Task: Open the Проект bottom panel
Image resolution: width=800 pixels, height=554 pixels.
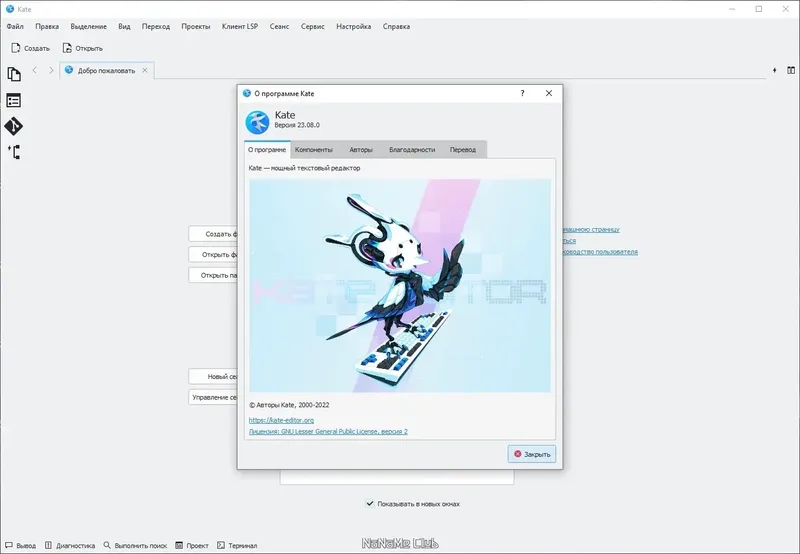Action: coord(192,545)
